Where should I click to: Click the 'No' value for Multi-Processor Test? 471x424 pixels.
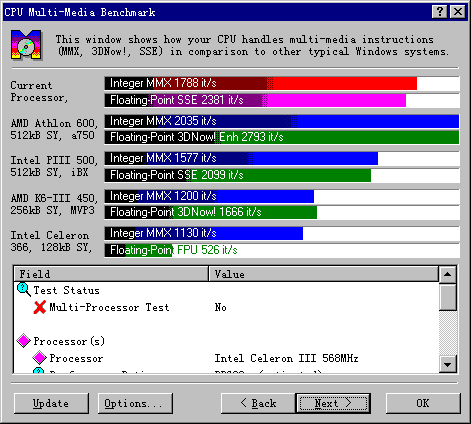220,307
